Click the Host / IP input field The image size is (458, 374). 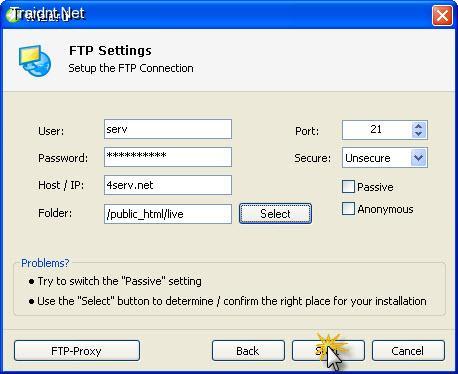168,185
